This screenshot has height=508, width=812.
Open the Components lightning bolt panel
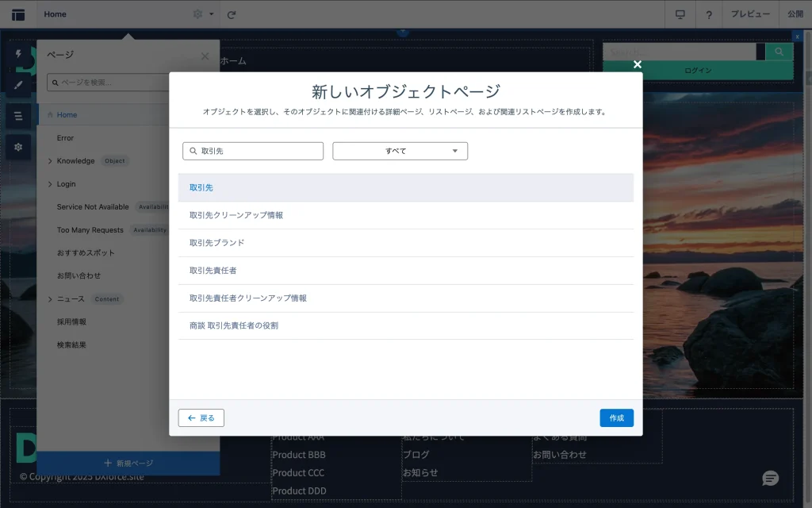pyautogui.click(x=18, y=54)
